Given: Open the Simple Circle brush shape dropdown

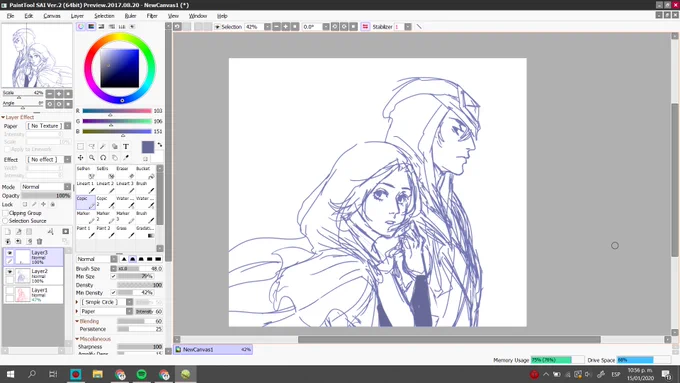Looking at the screenshot, I should tap(129, 302).
